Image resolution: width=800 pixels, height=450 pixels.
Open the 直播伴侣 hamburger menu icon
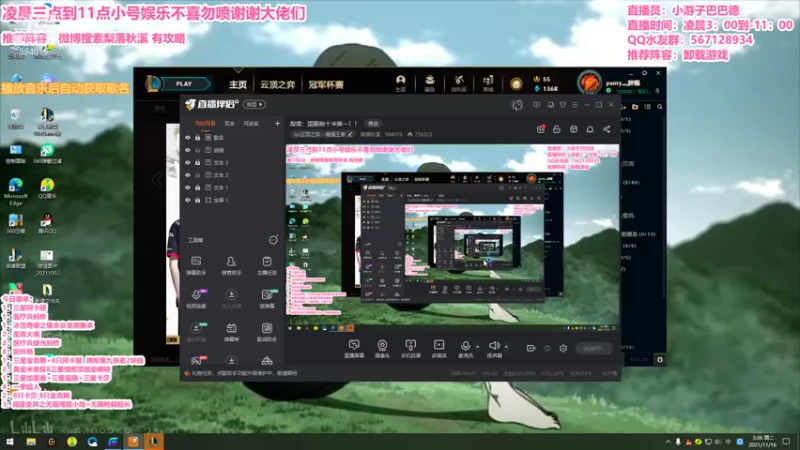coord(575,105)
